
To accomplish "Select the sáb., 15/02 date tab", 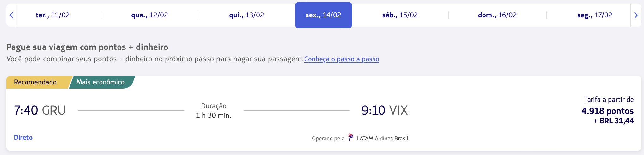I will 400,15.
